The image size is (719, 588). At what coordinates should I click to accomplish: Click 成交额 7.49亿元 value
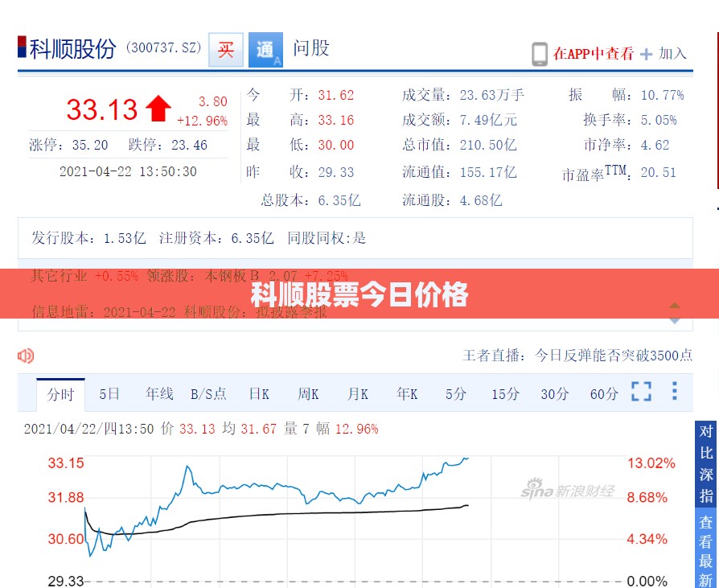tap(488, 120)
